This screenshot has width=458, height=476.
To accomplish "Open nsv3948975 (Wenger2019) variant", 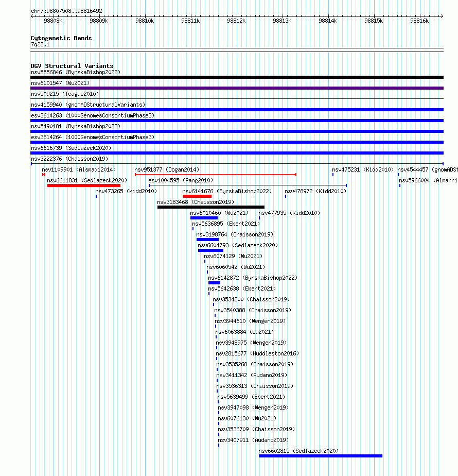I will 251,343.
